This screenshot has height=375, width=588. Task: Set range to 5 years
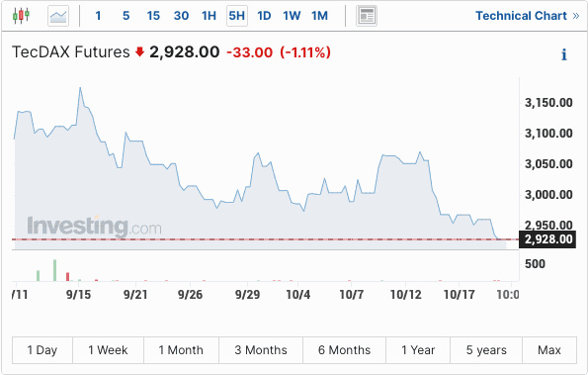click(x=486, y=350)
